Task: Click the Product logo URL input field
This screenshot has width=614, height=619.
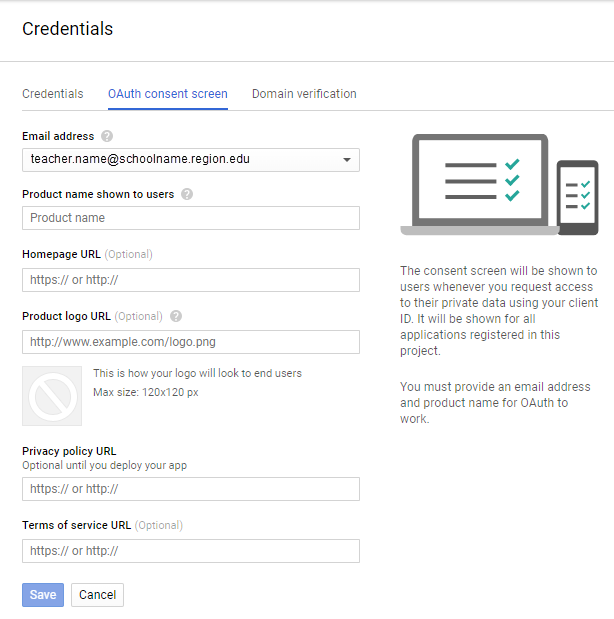Action: [x=190, y=342]
